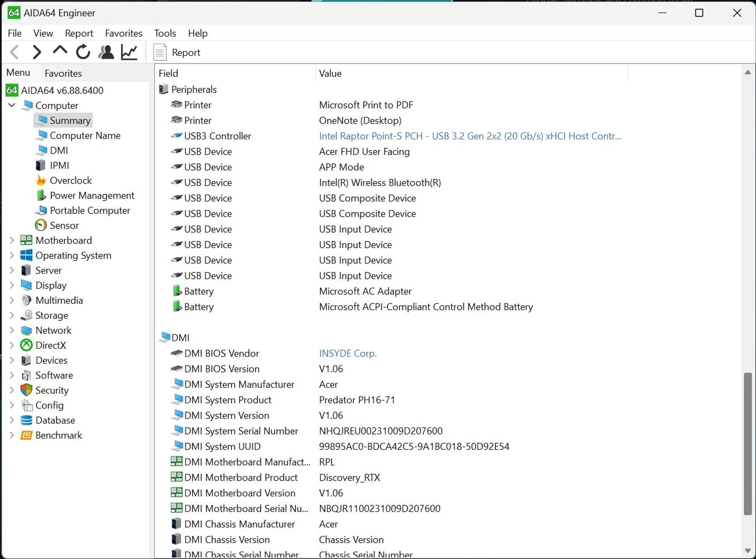This screenshot has width=756, height=559.
Task: Click the scrollbar down arrow
Action: coord(748,550)
